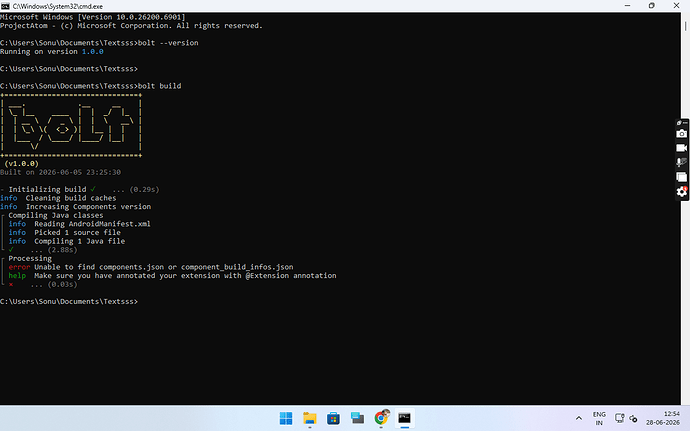Click the red 'error' label
Screen dimensions: 690x431
[x=19, y=267]
